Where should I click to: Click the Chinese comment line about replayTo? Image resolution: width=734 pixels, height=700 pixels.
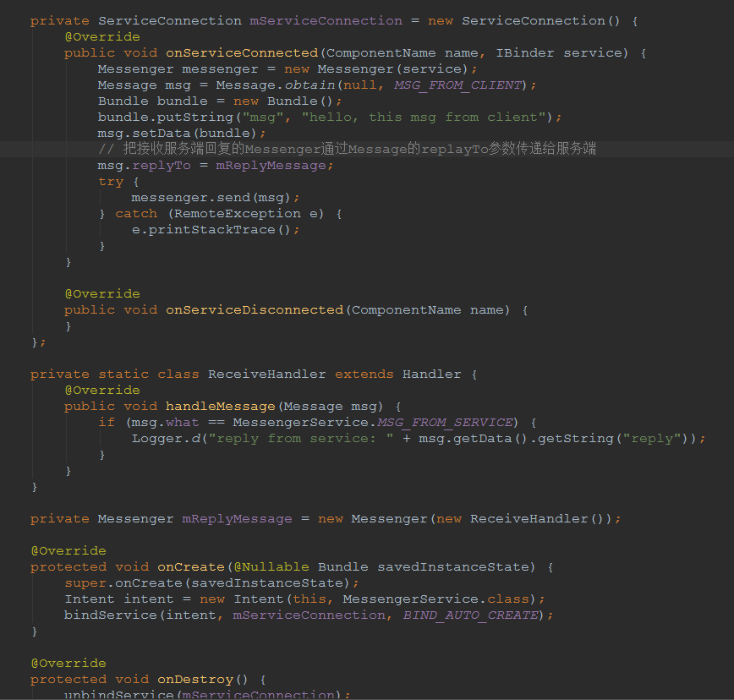[x=347, y=150]
